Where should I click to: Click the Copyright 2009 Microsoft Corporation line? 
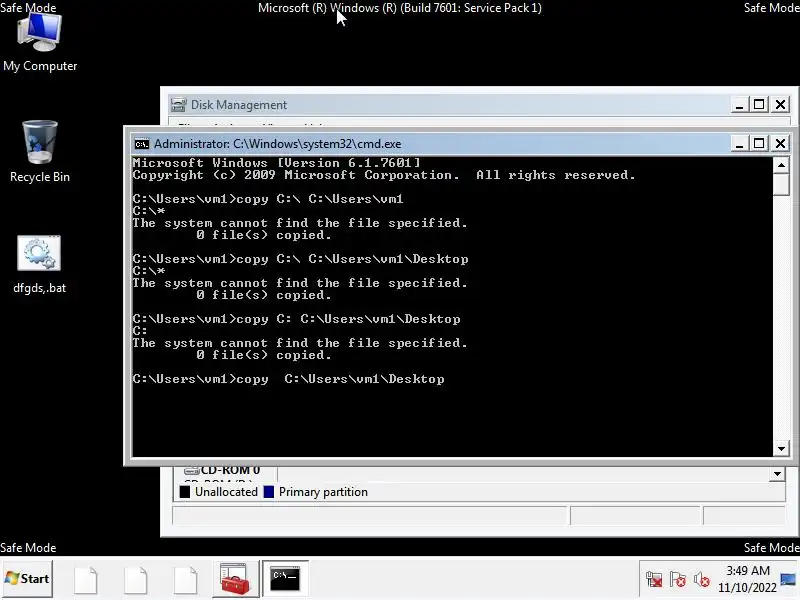tap(384, 175)
